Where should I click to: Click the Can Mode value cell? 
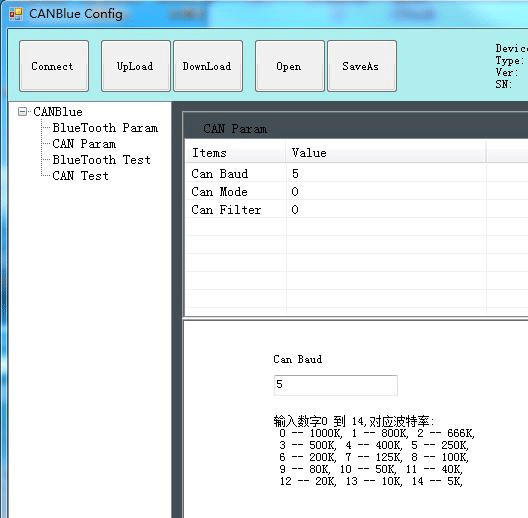click(x=386, y=192)
